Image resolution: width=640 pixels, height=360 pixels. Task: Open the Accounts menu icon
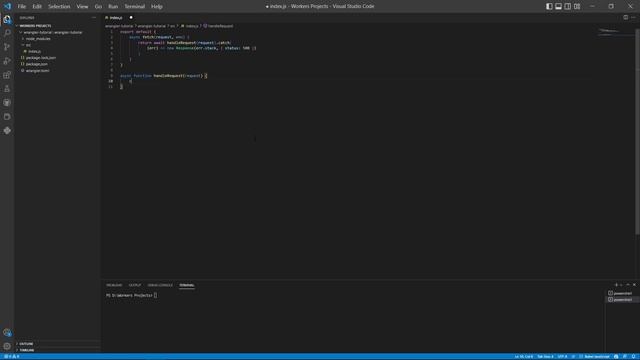point(7,333)
